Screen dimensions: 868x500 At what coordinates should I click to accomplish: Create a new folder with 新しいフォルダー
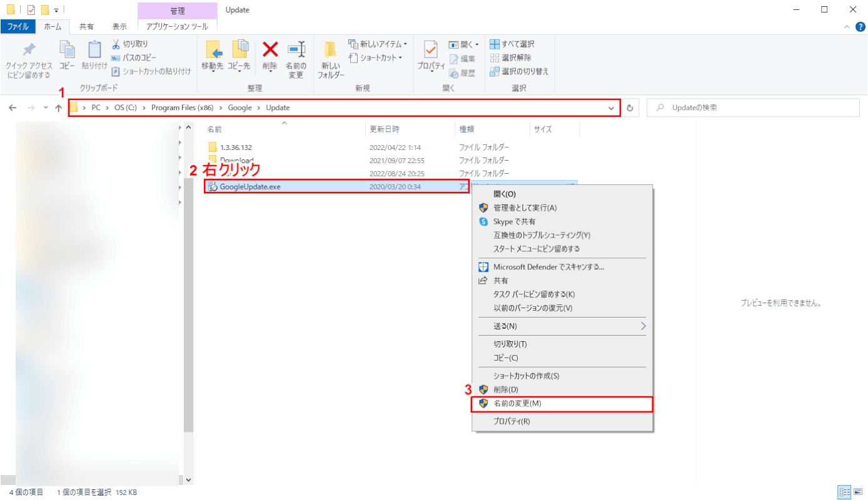331,61
